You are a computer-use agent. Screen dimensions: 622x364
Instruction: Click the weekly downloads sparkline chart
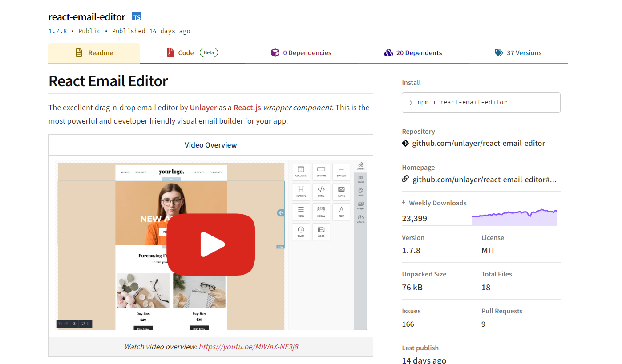tap(514, 217)
